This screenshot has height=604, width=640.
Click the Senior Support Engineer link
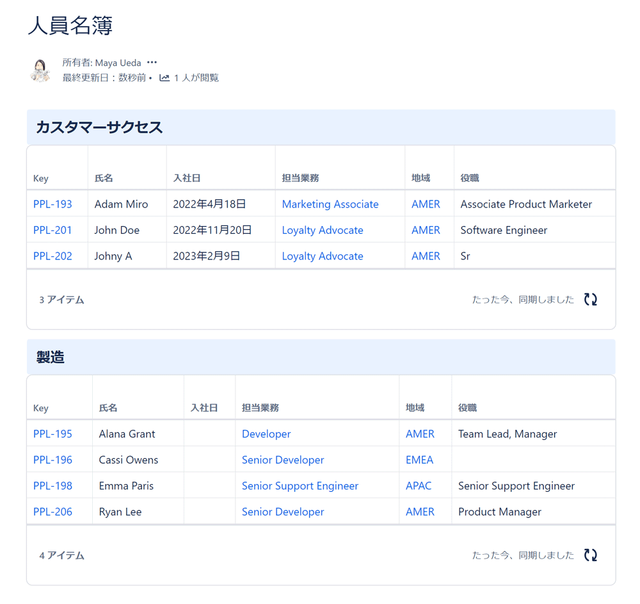tap(300, 486)
